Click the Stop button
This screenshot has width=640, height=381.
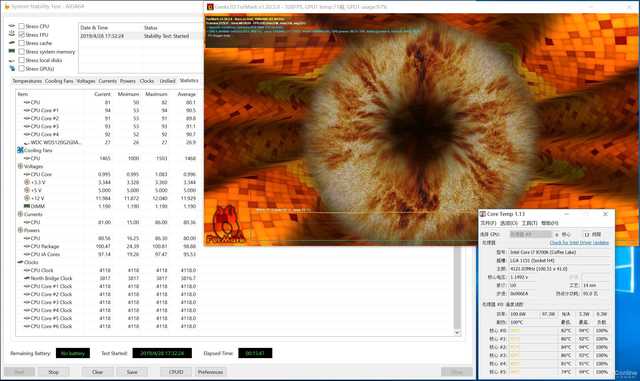(53, 372)
